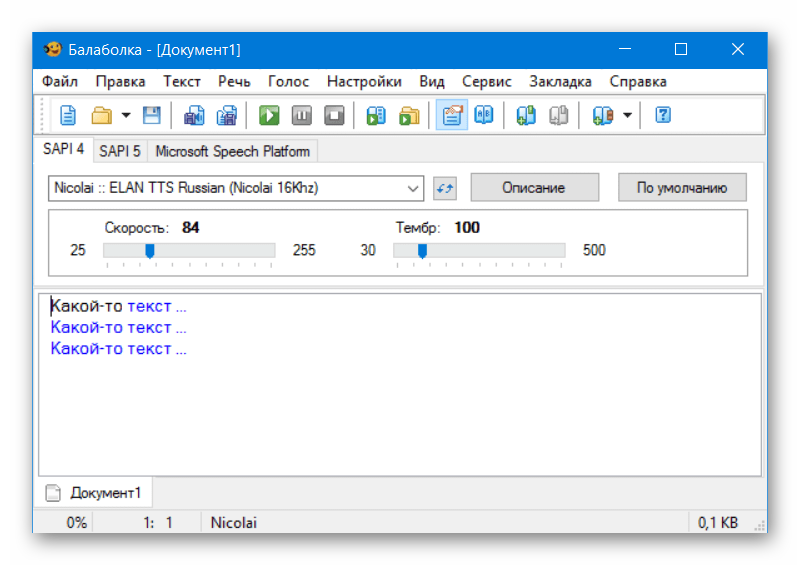
Task: Click the grayed-out go to bookmark icon
Action: 559,115
